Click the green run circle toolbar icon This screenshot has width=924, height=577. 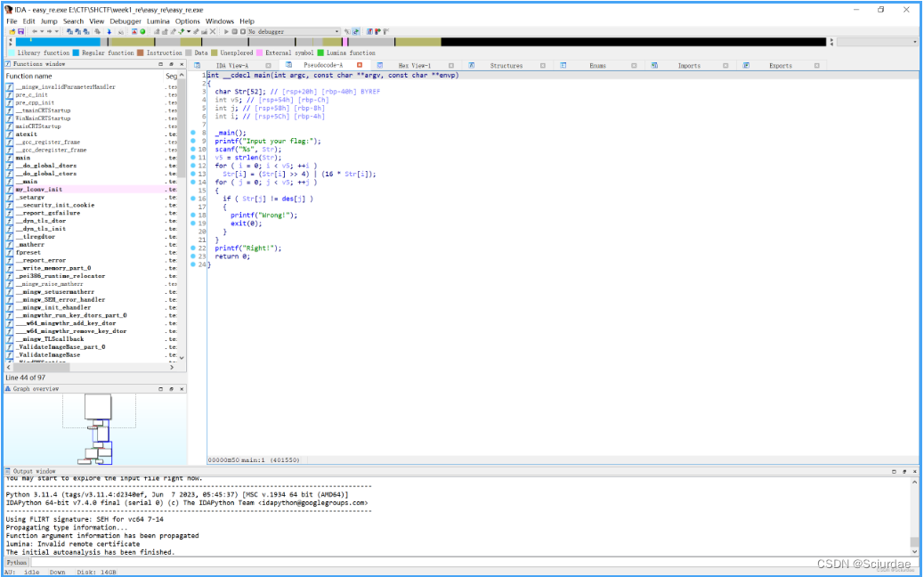click(x=142, y=31)
